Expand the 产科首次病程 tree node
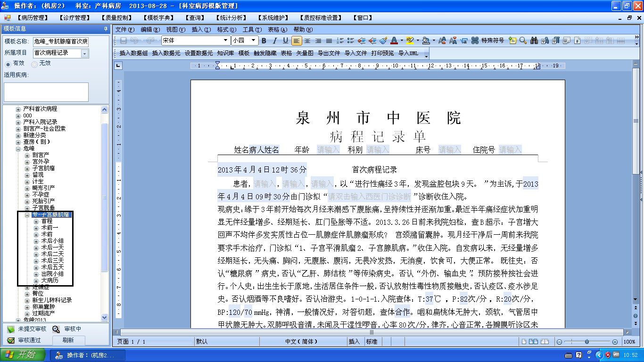The image size is (644, 362). coord(18,109)
